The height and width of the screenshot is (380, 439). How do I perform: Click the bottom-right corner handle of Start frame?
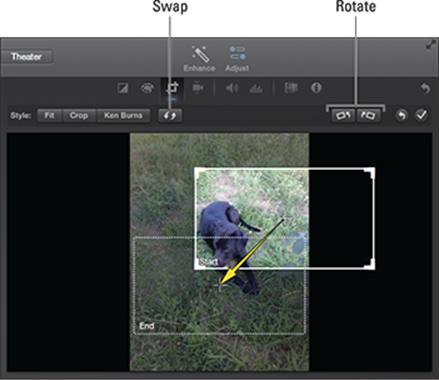coord(370,264)
